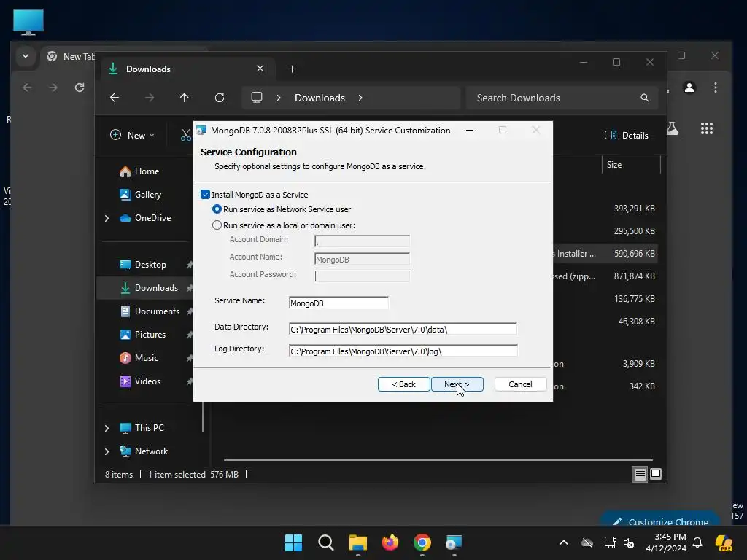Launch Firefox from the taskbar
747x560 pixels.
coord(390,542)
